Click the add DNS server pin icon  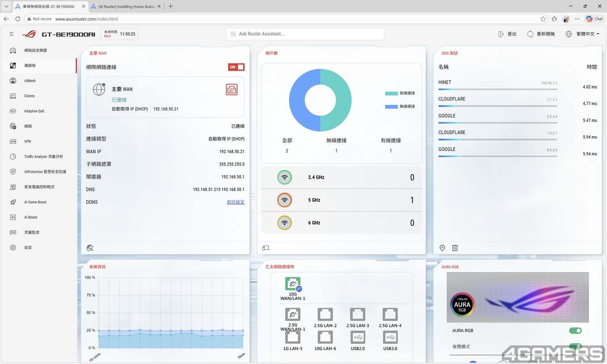[x=442, y=248]
